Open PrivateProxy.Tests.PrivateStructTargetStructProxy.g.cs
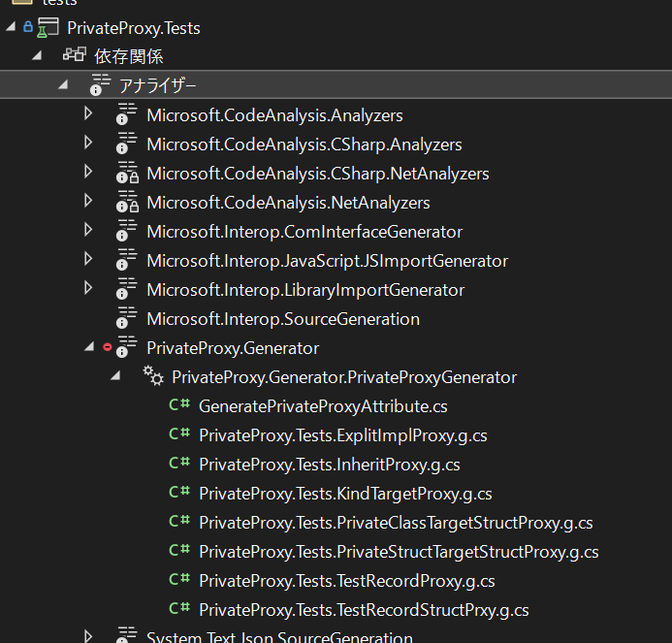672x643 pixels. tap(399, 552)
